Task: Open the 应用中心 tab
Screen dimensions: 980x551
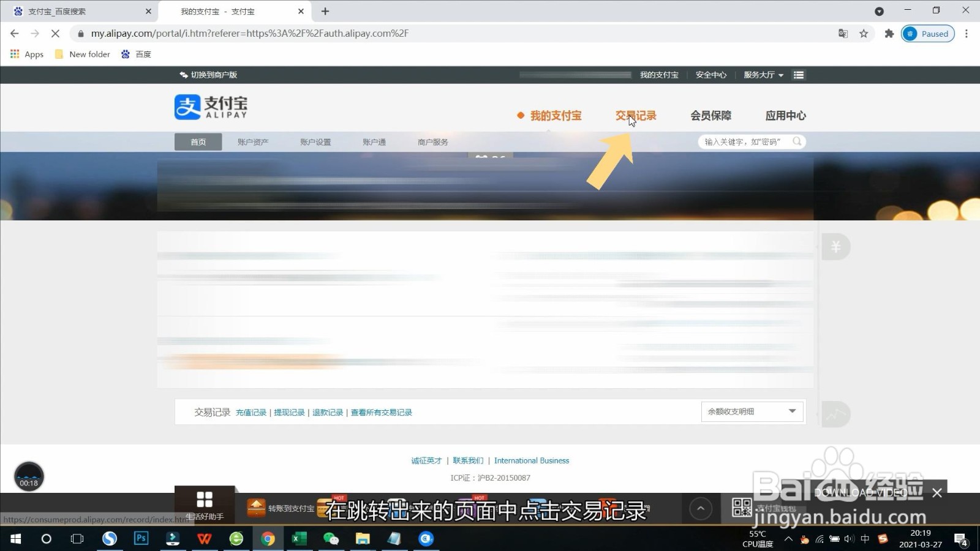Action: 785,116
